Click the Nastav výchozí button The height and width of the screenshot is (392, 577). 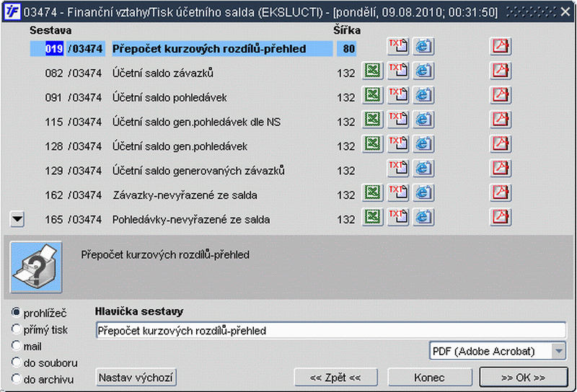(x=136, y=378)
